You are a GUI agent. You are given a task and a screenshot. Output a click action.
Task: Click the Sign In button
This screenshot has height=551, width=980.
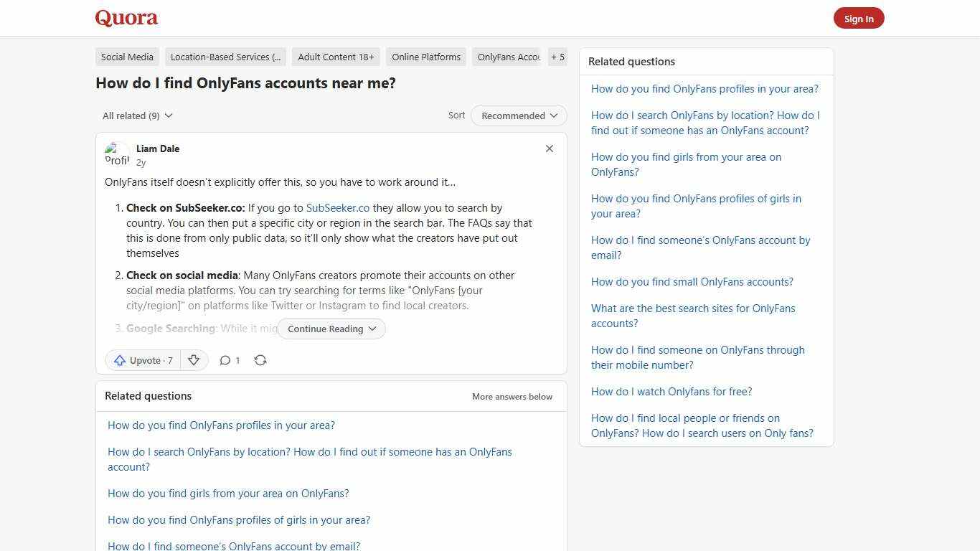tap(859, 18)
